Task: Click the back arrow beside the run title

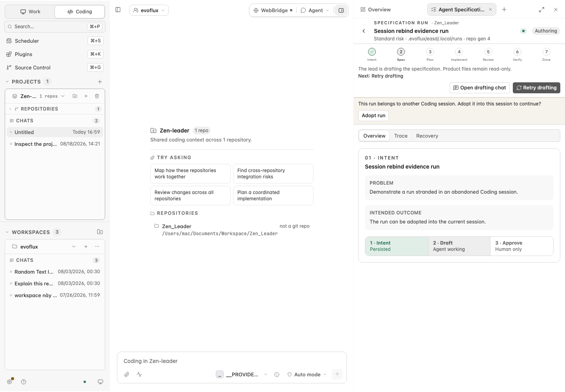Action: point(364,31)
